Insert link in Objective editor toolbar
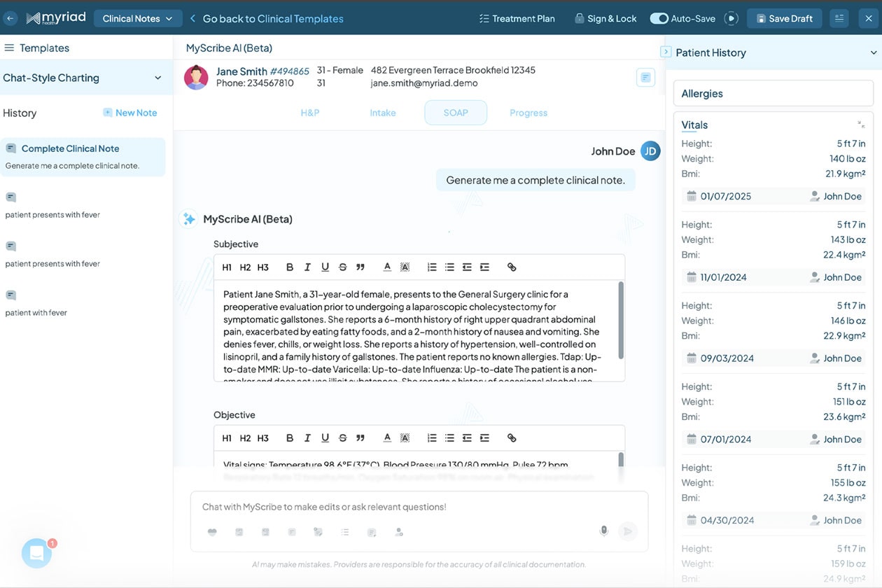 512,438
